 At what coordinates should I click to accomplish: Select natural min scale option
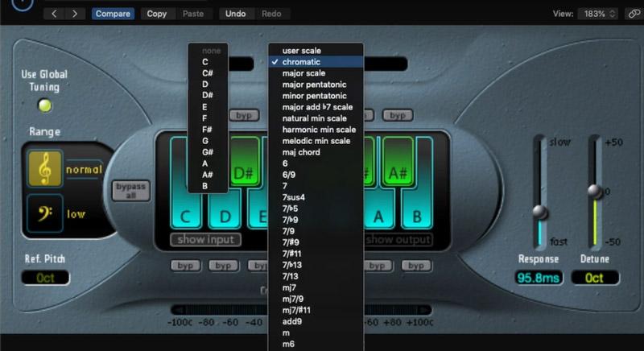pyautogui.click(x=316, y=118)
